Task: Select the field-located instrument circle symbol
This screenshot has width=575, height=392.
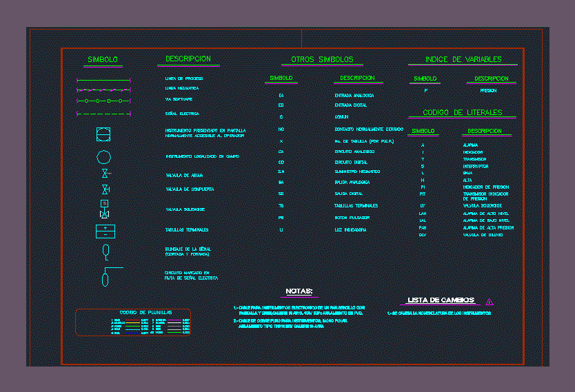Action: pos(104,156)
